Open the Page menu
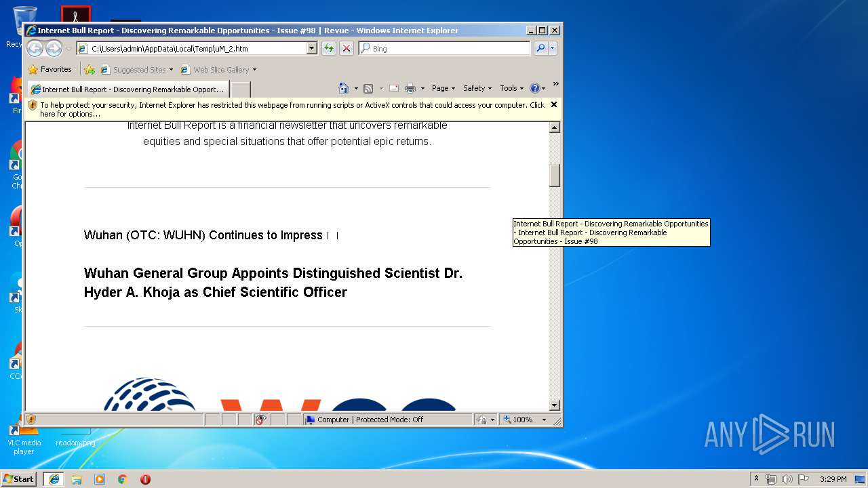868x488 pixels. (x=443, y=88)
